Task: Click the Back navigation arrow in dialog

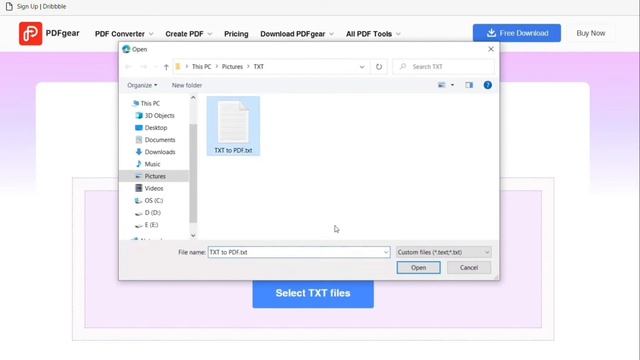Action: pos(128,67)
